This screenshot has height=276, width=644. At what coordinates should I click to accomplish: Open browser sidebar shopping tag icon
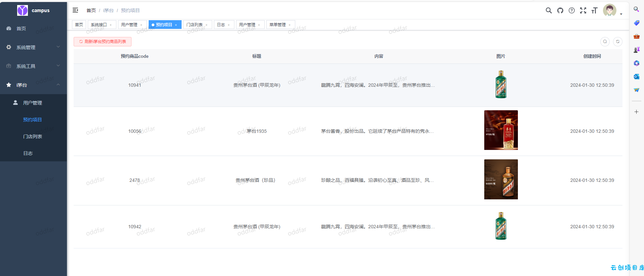click(636, 23)
